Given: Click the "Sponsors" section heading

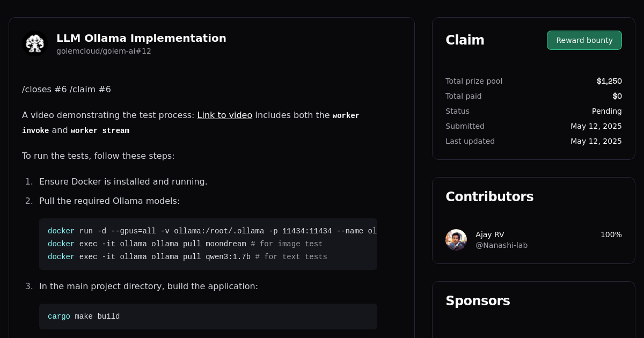Looking at the screenshot, I should click(x=478, y=300).
